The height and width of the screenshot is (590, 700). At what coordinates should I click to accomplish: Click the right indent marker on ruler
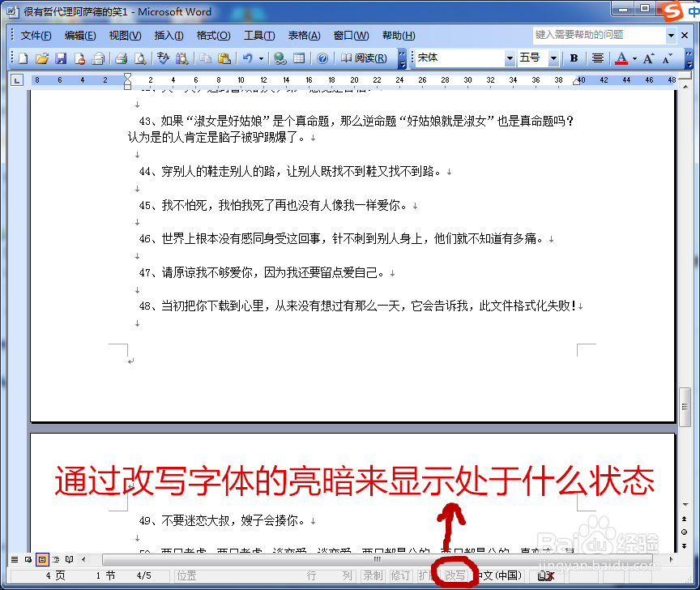576,83
